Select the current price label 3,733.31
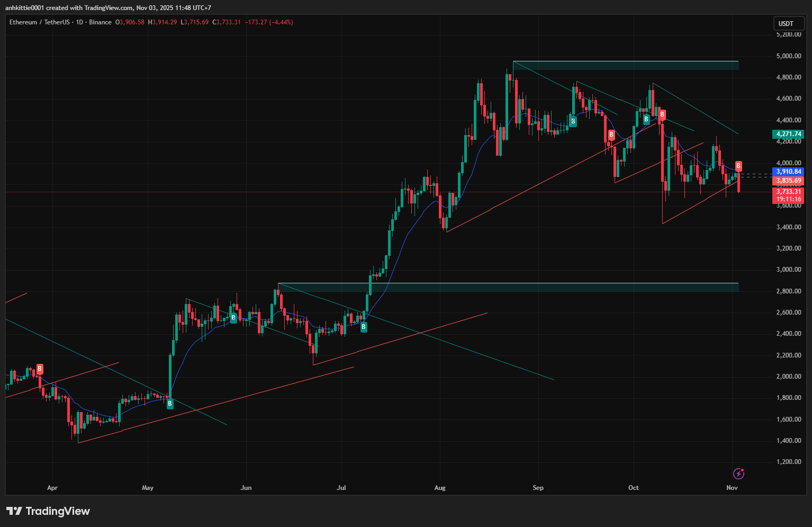The height and width of the screenshot is (527, 812). (788, 192)
